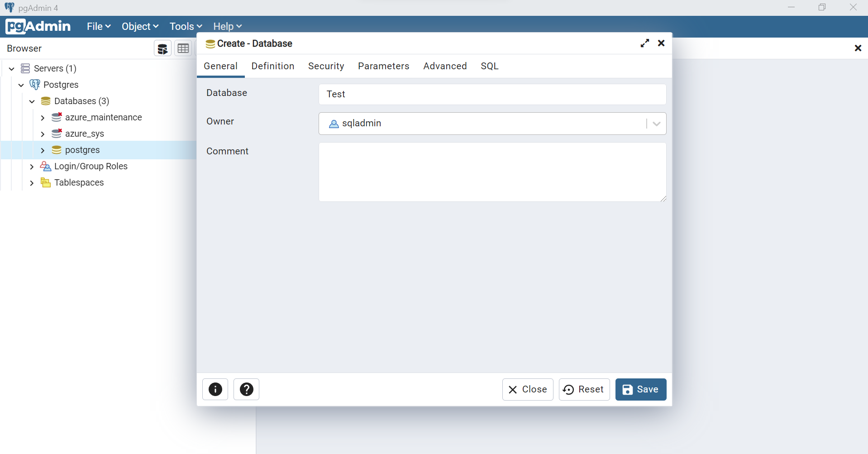
Task: Expand the azure_sys database node
Action: tap(43, 134)
